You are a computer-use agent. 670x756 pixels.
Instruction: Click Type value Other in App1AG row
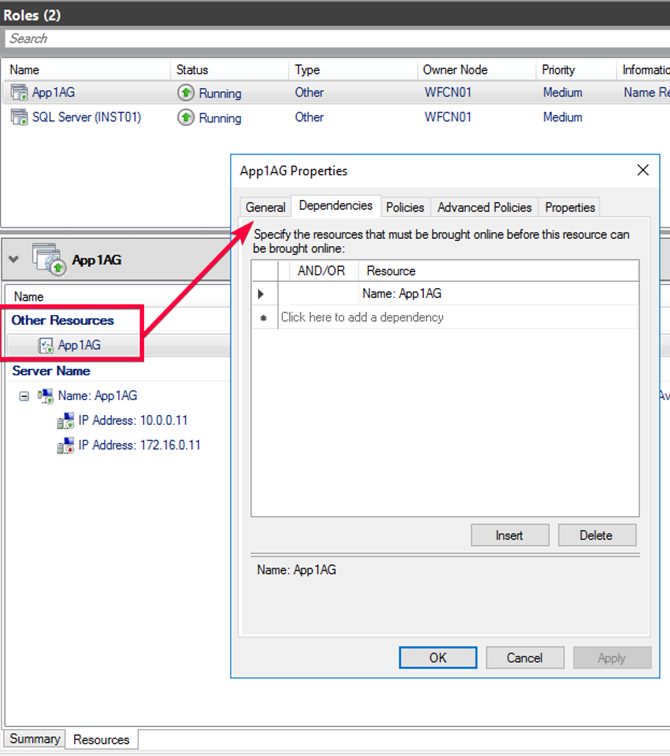(309, 93)
